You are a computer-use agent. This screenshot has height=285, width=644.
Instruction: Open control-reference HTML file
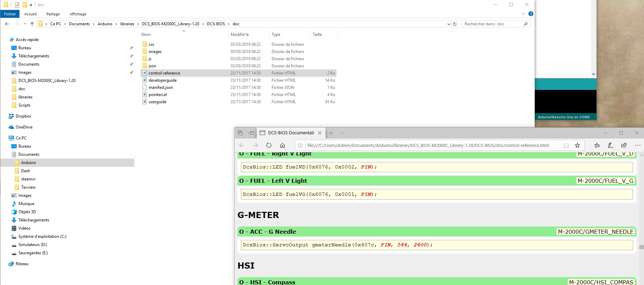tap(164, 73)
